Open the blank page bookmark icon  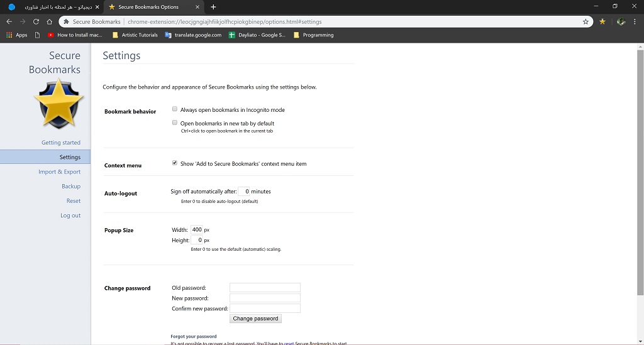pos(37,35)
